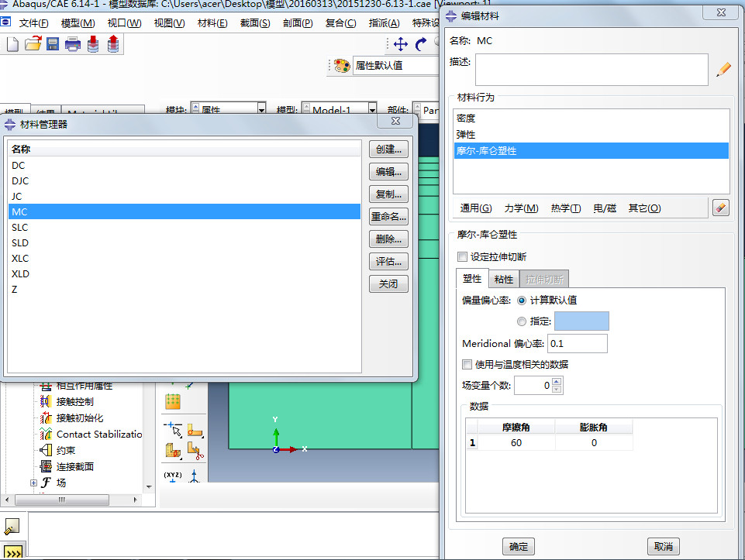Click the Save model database icon
The width and height of the screenshot is (745, 560).
point(53,44)
